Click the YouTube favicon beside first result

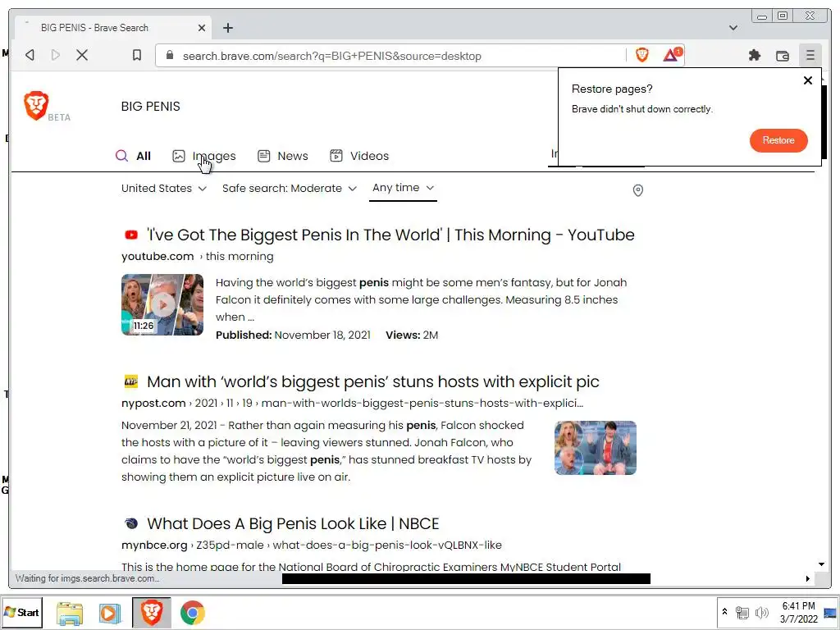(130, 235)
